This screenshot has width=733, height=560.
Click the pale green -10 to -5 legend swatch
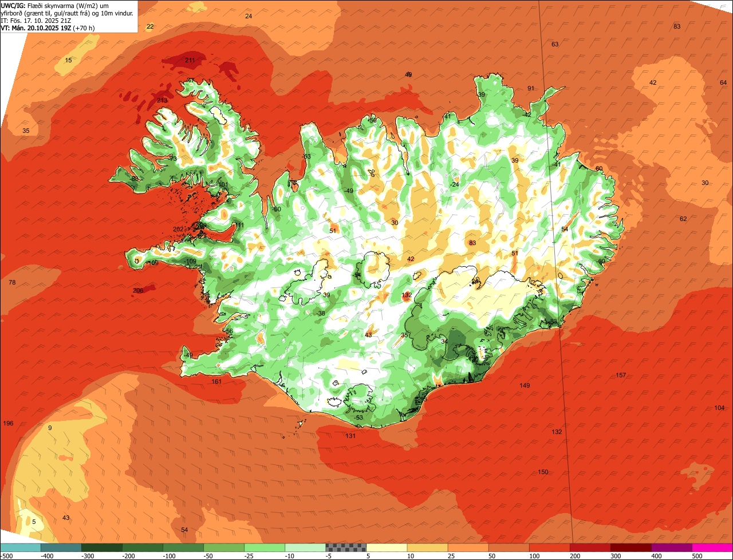[x=305, y=547]
